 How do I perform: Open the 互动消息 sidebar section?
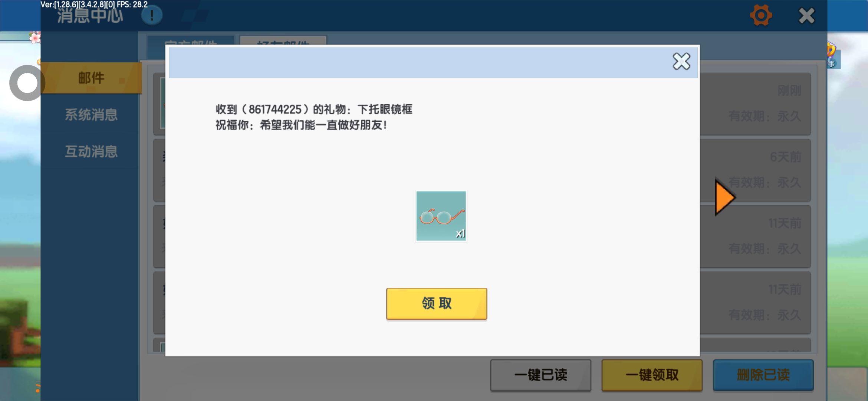tap(91, 151)
